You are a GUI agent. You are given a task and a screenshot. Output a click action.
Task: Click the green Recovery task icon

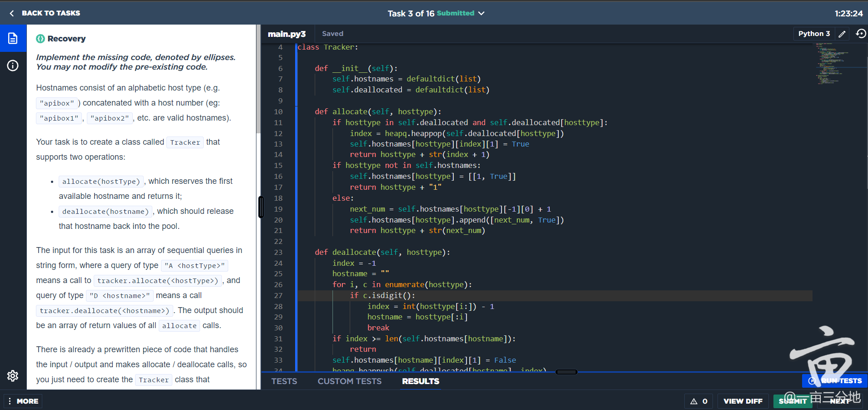point(40,39)
